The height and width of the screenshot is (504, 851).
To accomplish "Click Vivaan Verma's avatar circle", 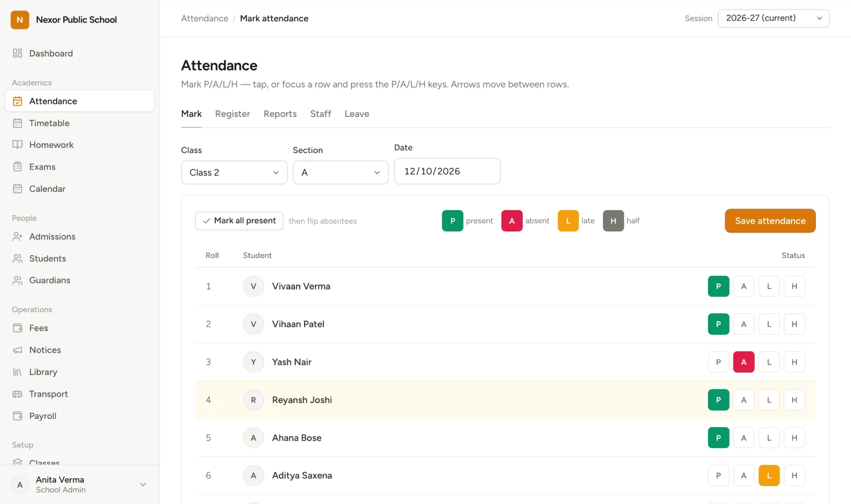I will coord(253,287).
